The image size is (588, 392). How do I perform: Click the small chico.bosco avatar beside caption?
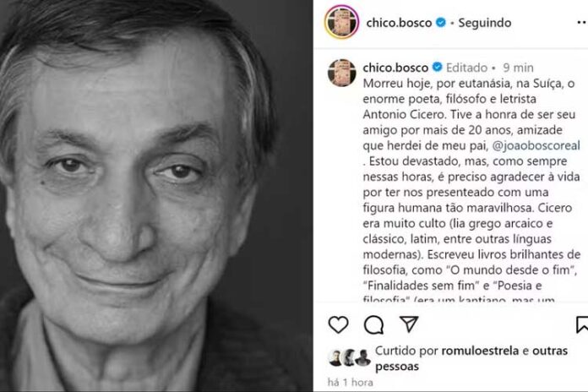(341, 73)
